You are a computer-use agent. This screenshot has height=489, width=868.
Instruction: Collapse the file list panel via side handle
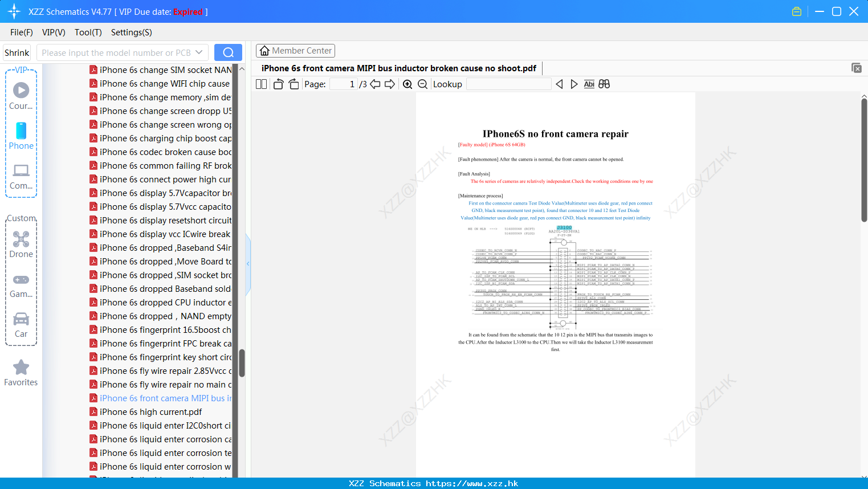point(248,264)
